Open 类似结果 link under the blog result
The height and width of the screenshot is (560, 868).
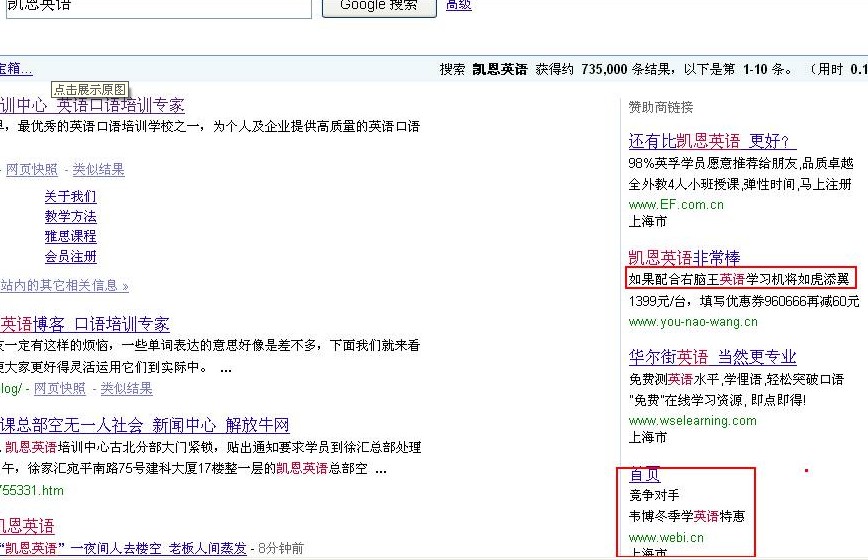pyautogui.click(x=126, y=388)
